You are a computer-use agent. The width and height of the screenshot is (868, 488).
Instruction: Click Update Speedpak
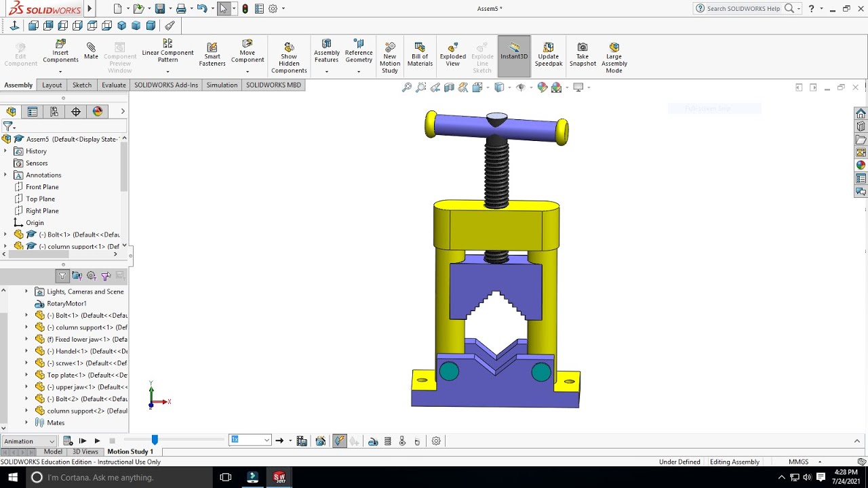pyautogui.click(x=549, y=54)
